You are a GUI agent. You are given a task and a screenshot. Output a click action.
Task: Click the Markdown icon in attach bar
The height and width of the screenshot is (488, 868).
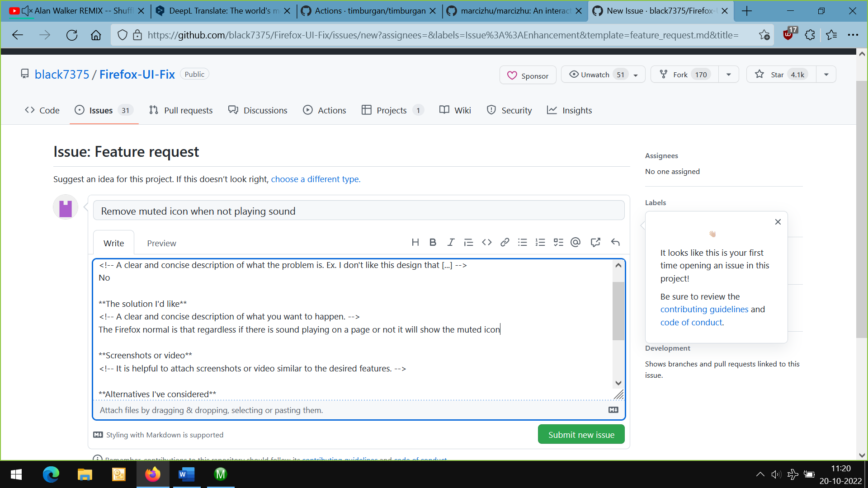point(613,410)
